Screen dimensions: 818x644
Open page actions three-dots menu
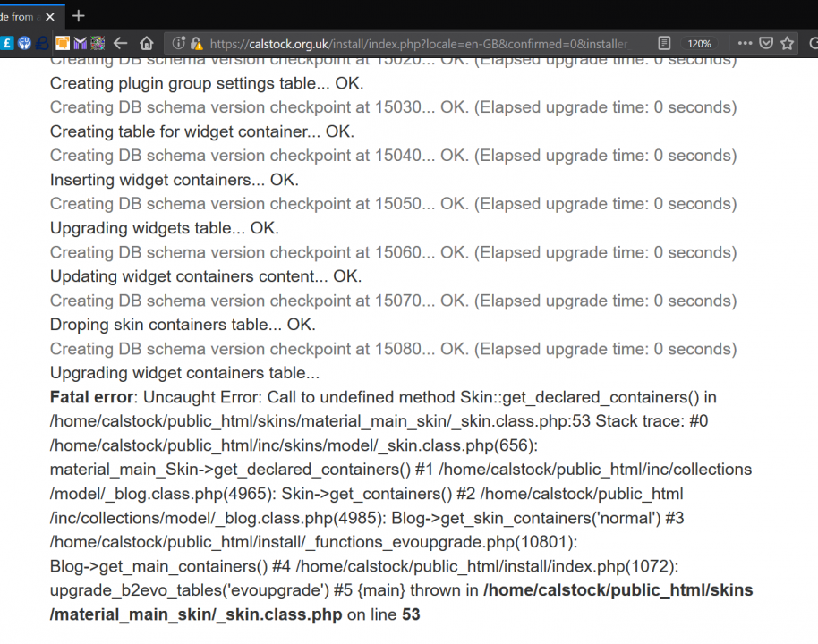pos(745,43)
